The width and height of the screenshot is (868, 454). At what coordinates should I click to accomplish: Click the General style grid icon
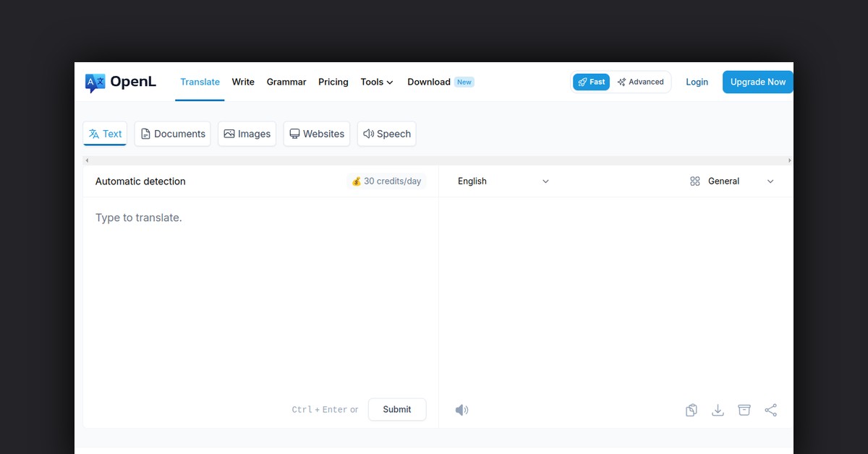pos(695,181)
